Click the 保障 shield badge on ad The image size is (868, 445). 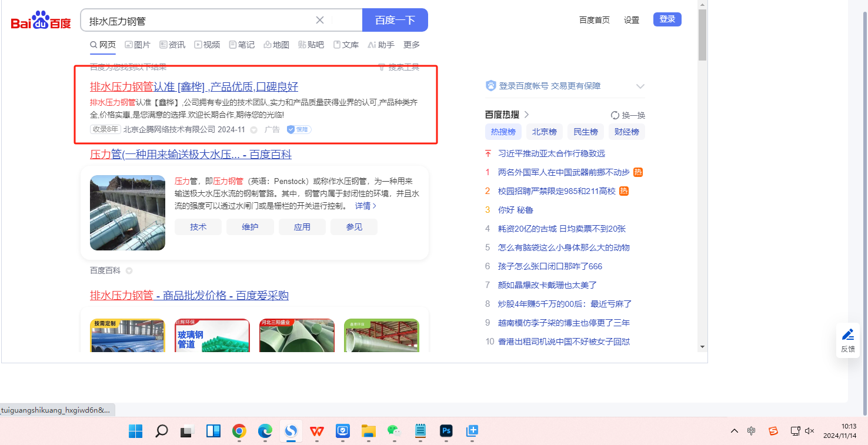pyautogui.click(x=299, y=129)
